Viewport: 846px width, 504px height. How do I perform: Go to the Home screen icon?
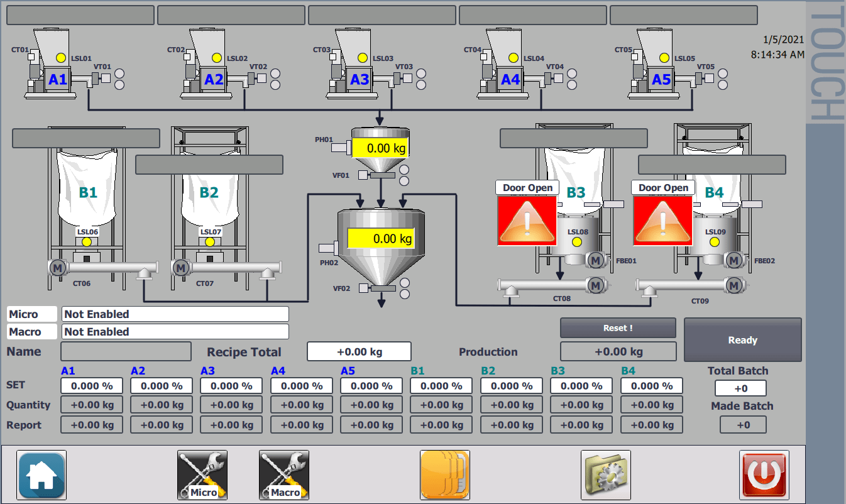click(41, 475)
